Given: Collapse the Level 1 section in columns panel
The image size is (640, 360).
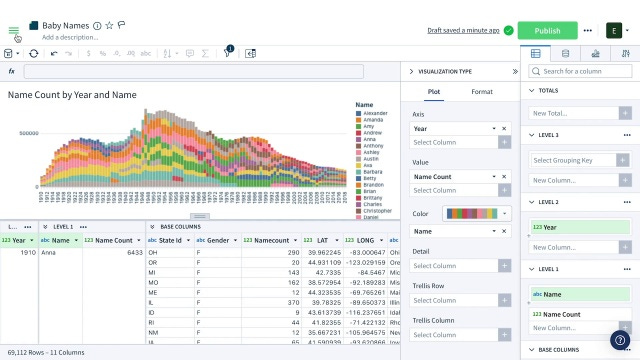Looking at the screenshot, I should pyautogui.click(x=531, y=269).
